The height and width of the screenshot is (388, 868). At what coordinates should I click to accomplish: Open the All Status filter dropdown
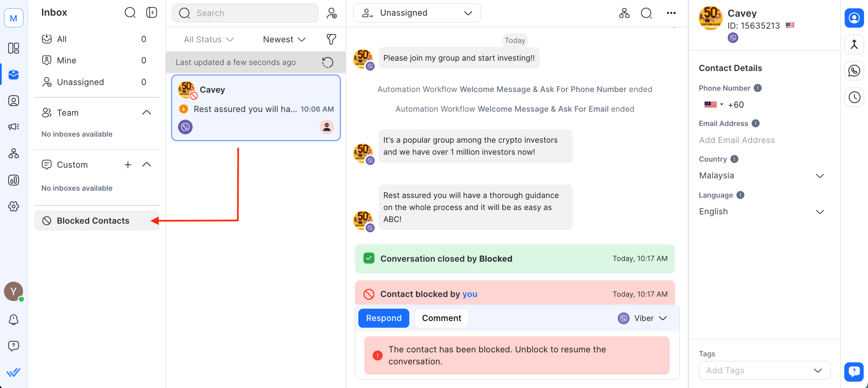point(208,39)
